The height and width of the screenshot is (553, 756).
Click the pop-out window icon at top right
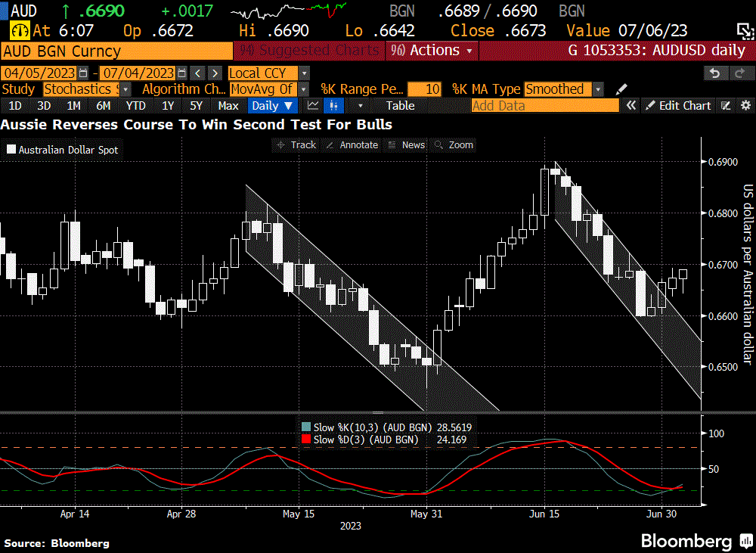tap(745, 31)
